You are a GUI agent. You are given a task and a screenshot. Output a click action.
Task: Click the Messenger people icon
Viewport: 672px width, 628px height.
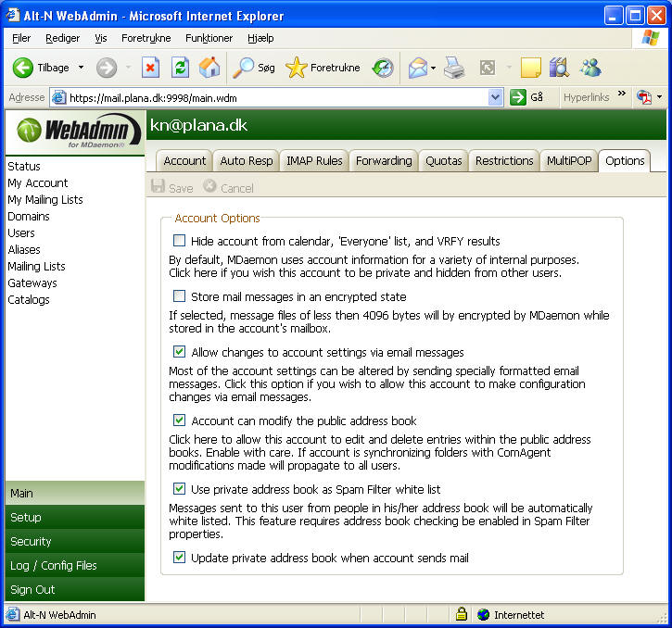click(590, 68)
